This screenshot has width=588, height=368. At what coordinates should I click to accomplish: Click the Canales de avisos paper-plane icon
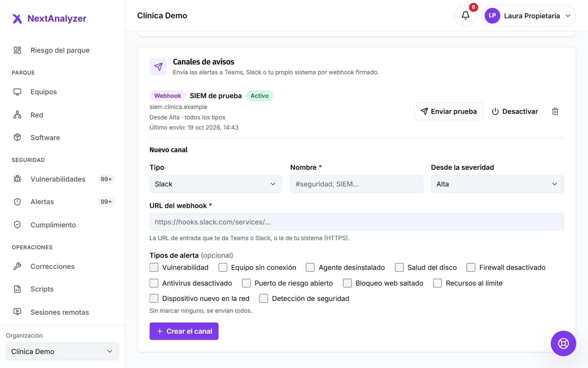pyautogui.click(x=158, y=67)
